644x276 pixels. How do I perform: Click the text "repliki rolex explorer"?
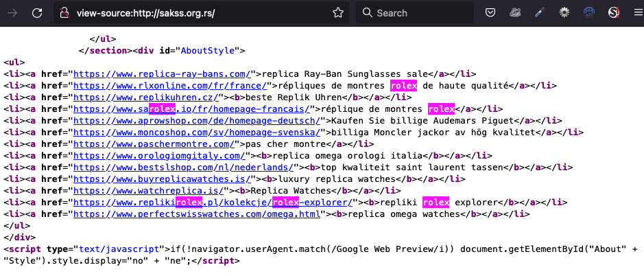(x=438, y=203)
